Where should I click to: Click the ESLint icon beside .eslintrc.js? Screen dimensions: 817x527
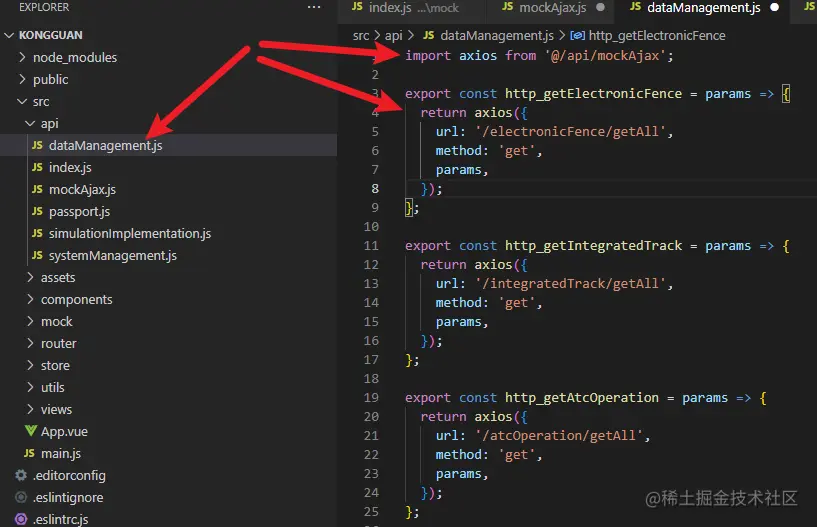coord(21,519)
